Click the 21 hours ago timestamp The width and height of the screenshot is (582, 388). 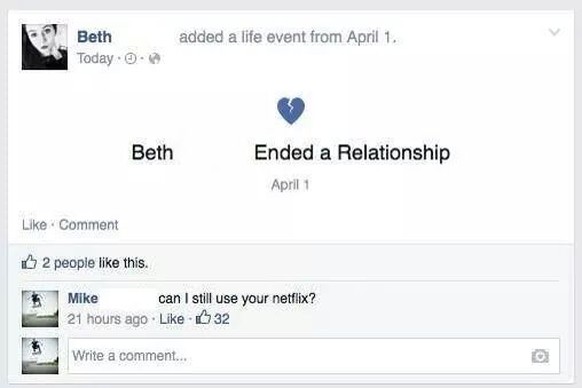pyautogui.click(x=108, y=319)
